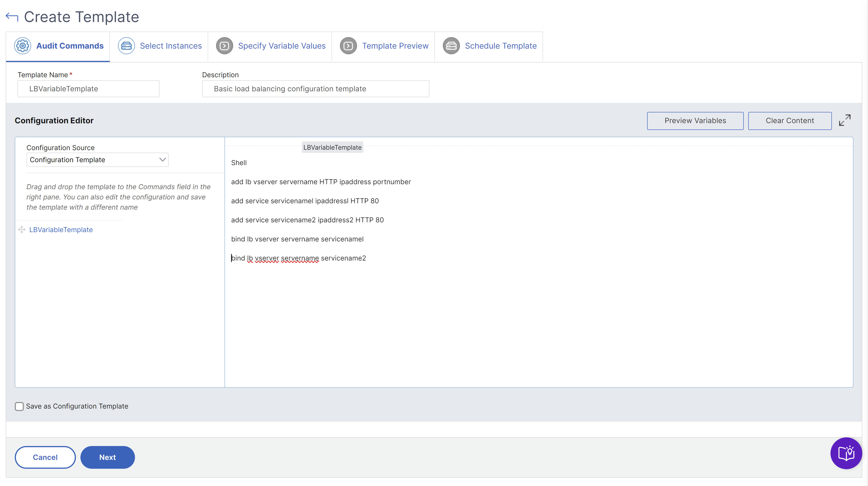
Task: Click the Template Preview step icon
Action: [348, 46]
